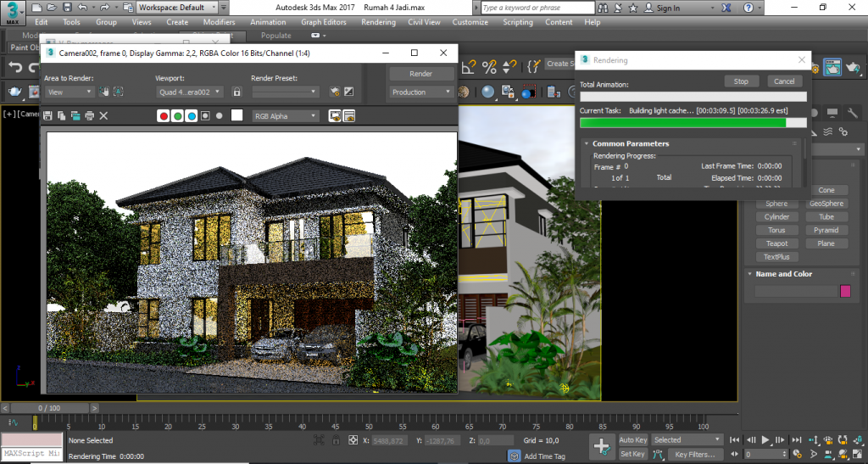Toggle the display alpha channel button
This screenshot has width=868, height=464.
205,115
